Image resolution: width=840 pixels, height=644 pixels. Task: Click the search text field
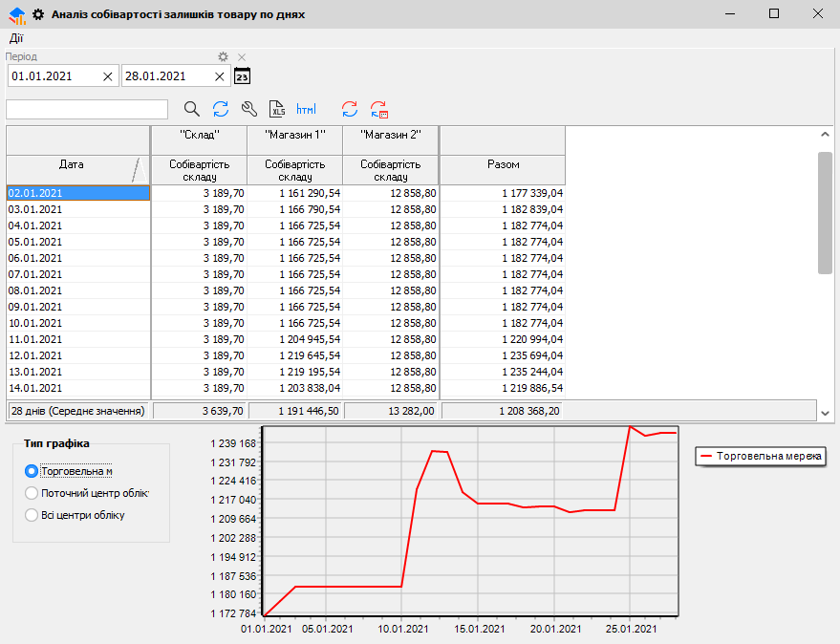[87, 109]
